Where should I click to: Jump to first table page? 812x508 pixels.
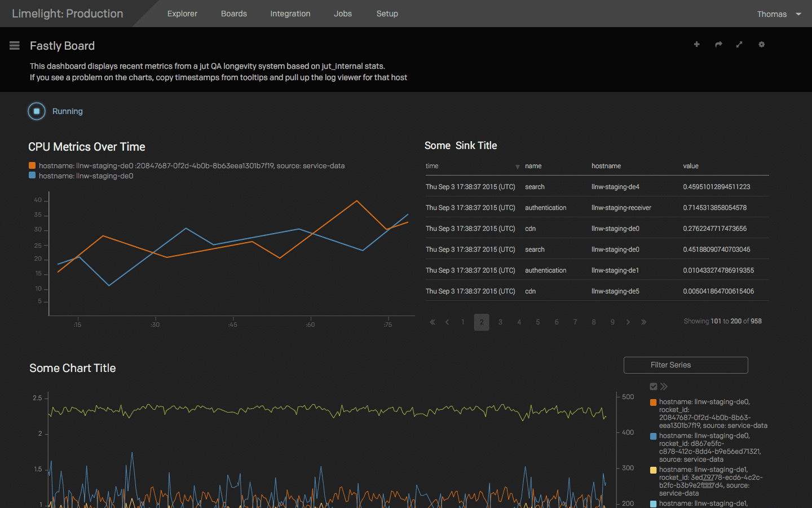point(433,322)
